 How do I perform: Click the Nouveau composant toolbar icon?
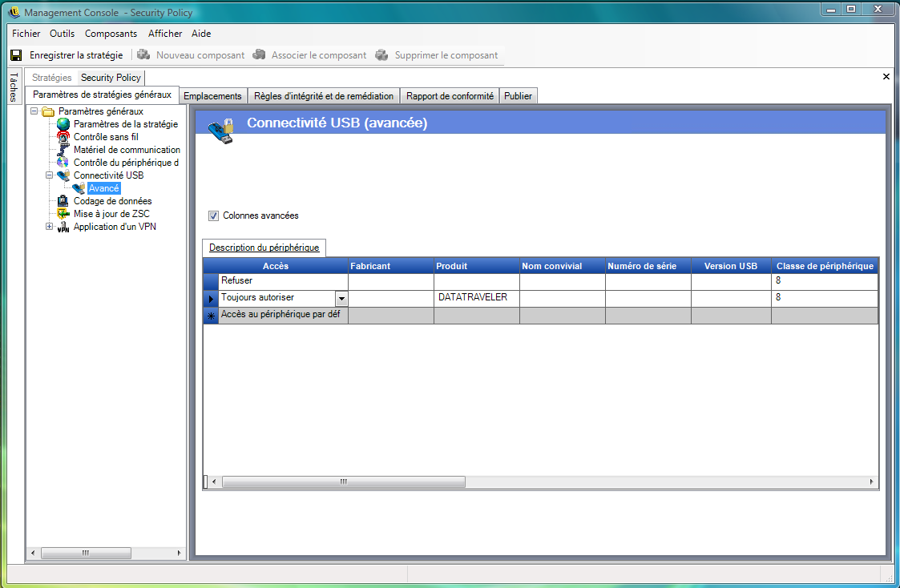click(x=143, y=55)
